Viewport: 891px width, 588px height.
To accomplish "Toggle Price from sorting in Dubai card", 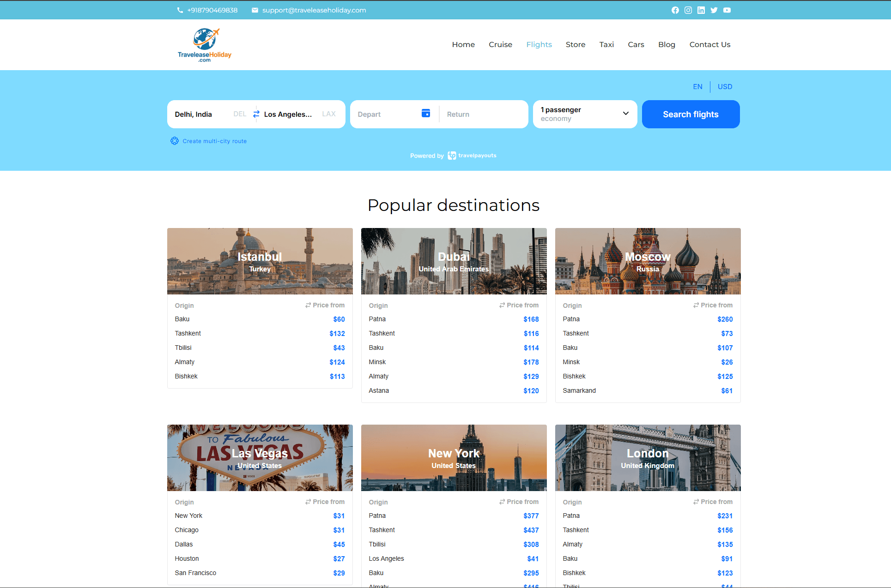I will [519, 305].
